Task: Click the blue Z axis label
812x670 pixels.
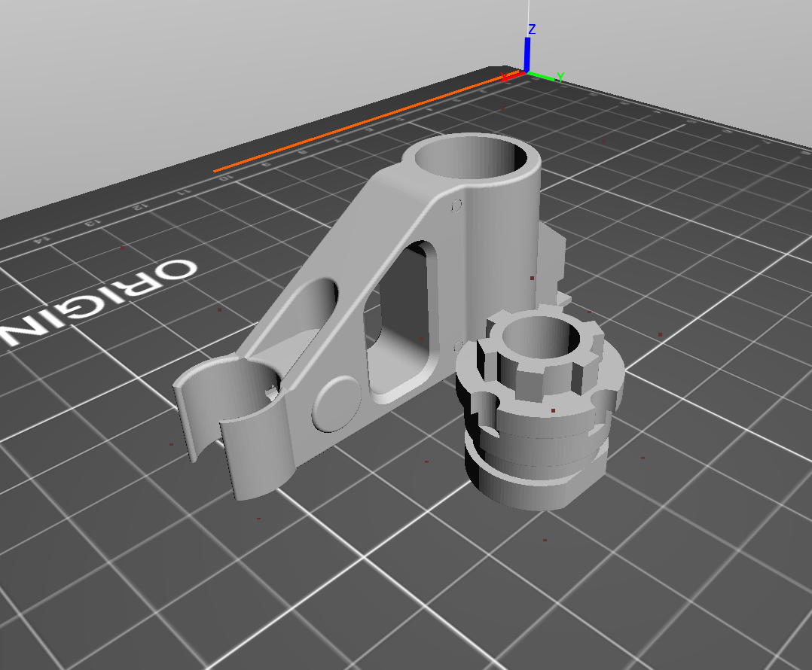Action: coord(531,29)
